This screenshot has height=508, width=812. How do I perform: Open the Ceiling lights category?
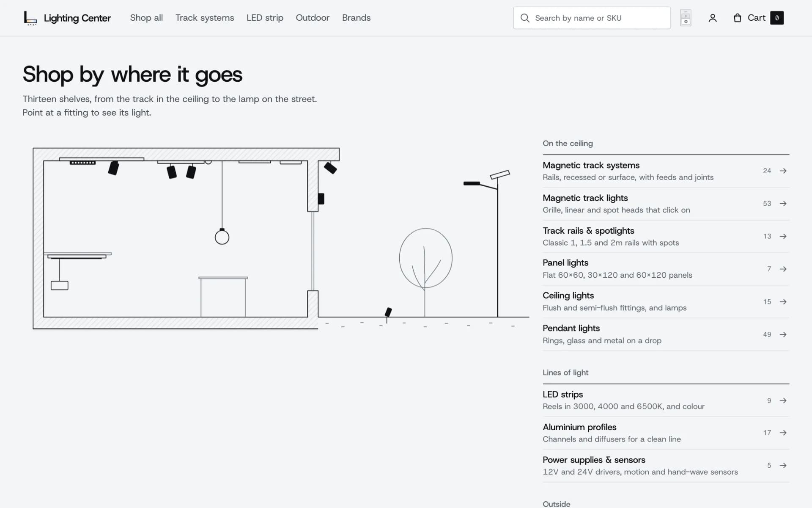[x=666, y=301]
